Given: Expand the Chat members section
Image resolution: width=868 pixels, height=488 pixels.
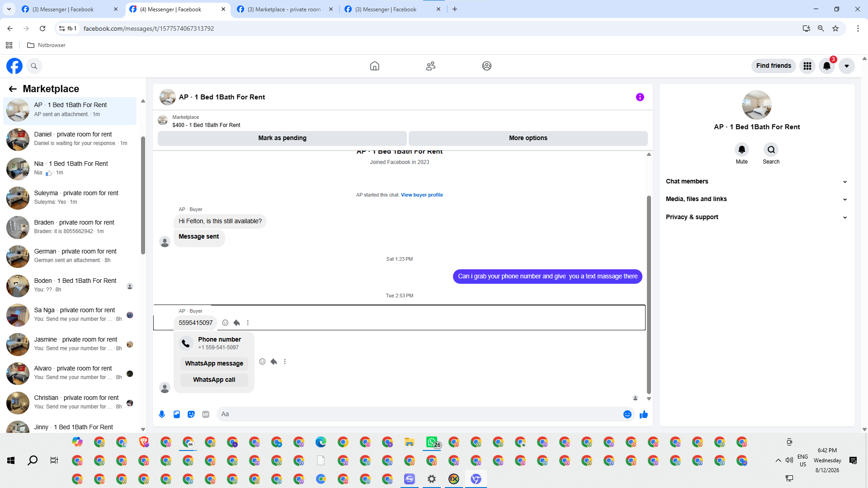Looking at the screenshot, I should pos(757,182).
